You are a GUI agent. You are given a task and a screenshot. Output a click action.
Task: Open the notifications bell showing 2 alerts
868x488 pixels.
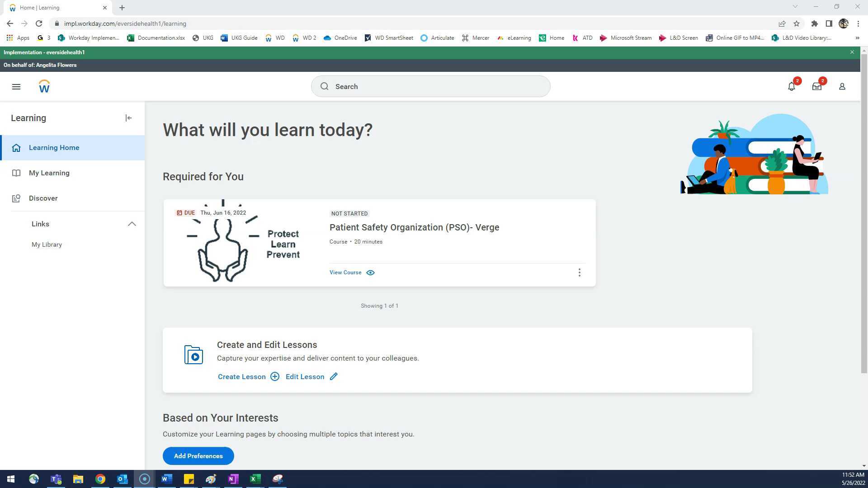[x=792, y=86]
